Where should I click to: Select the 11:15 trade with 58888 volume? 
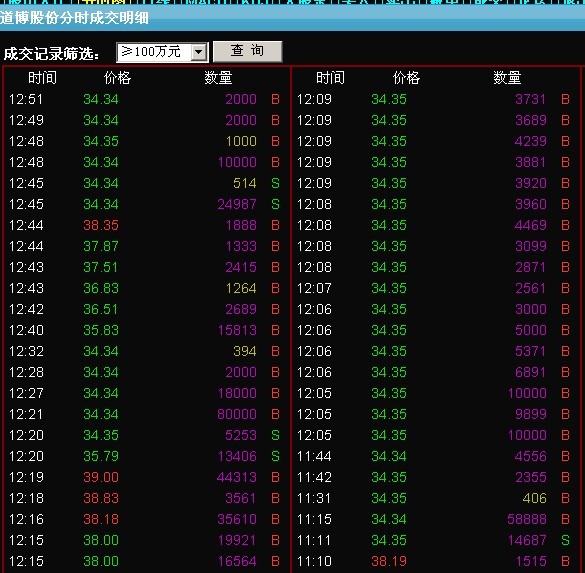tap(435, 519)
